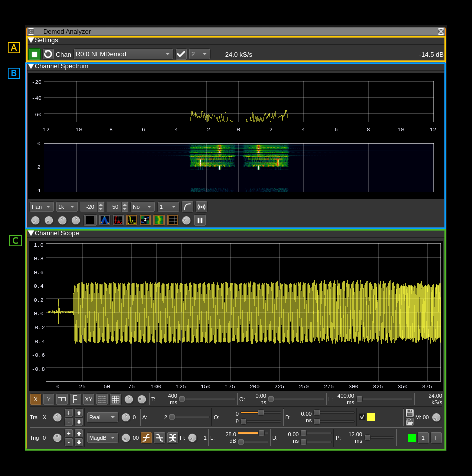Add a trigger with Trig plus button

click(69, 433)
